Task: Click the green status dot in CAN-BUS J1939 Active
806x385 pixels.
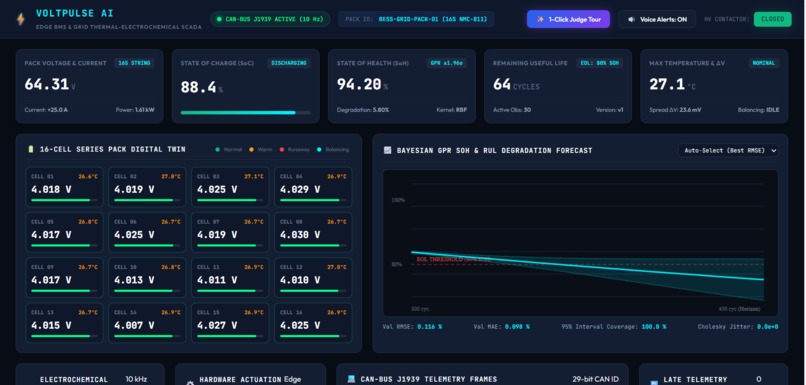Action: [219, 20]
